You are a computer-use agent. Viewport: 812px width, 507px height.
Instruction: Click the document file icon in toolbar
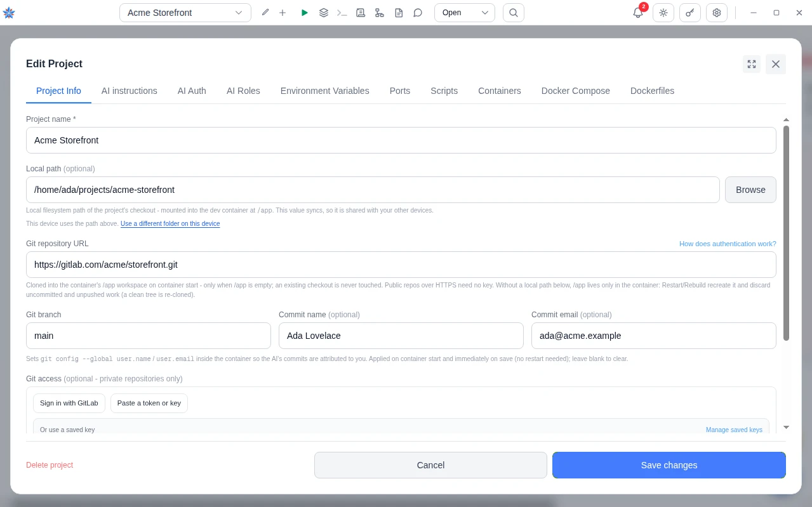(x=399, y=13)
